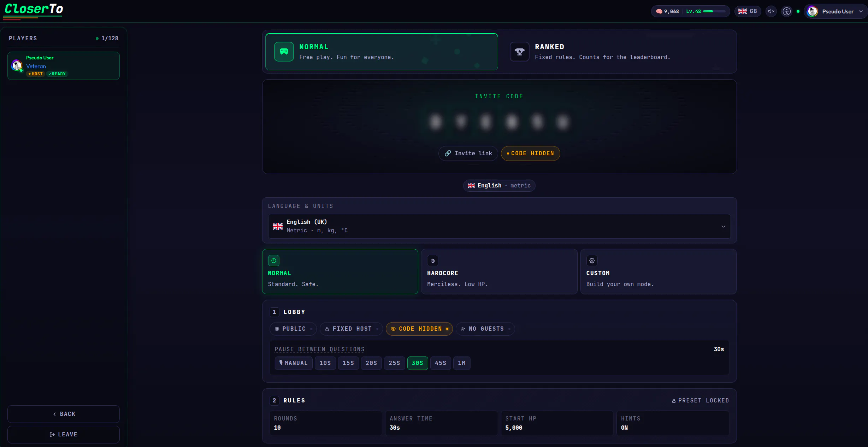This screenshot has width=868, height=447.
Task: Open the accessibility options icon
Action: click(x=787, y=11)
